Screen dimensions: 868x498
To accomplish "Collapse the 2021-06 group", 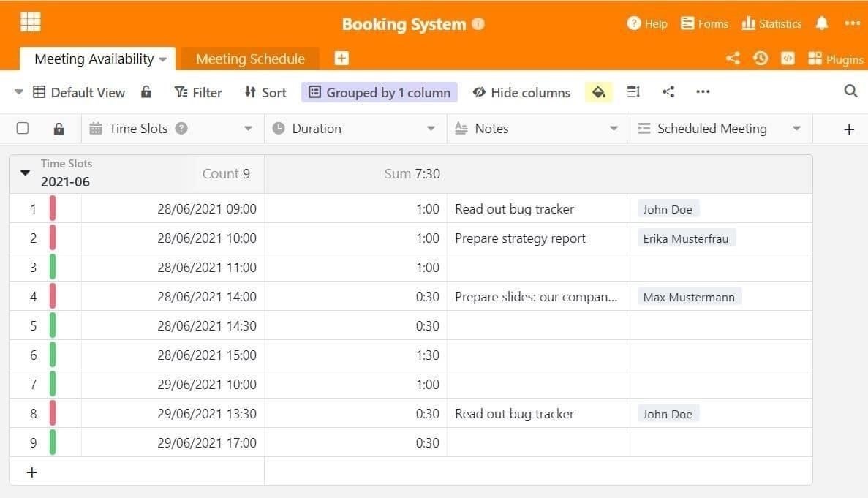I will [25, 173].
